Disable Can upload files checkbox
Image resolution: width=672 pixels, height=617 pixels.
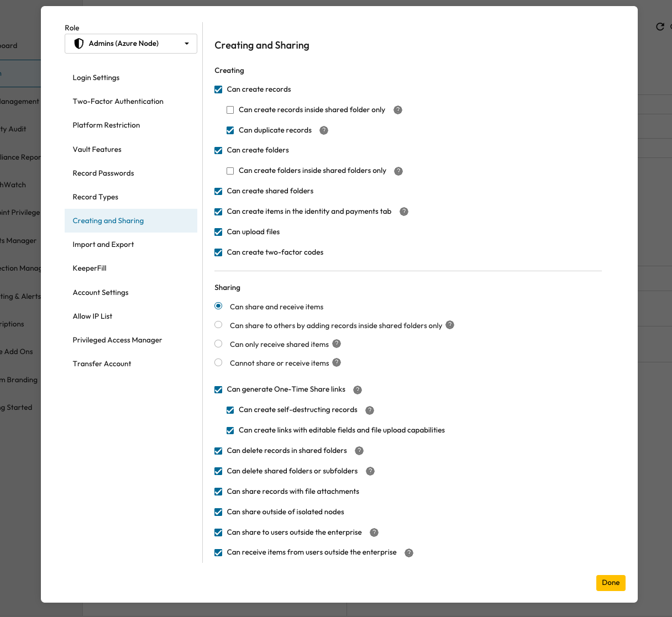pyautogui.click(x=218, y=232)
